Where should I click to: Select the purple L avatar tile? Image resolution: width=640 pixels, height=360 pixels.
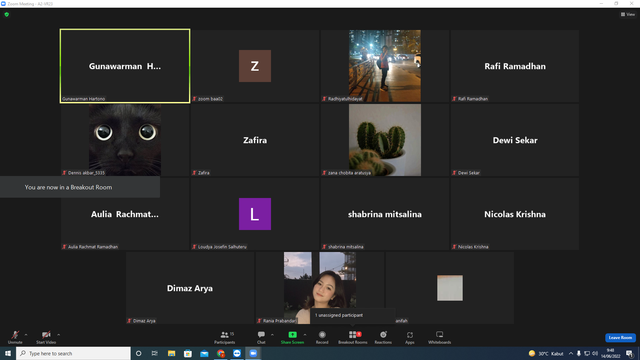click(x=255, y=214)
